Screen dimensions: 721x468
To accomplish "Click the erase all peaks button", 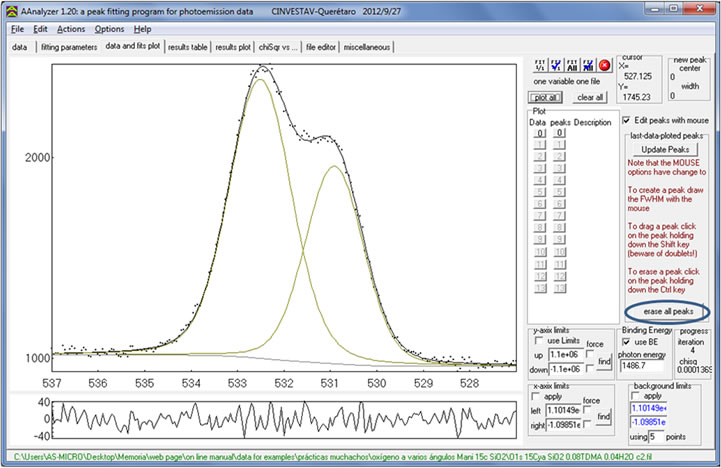I will (x=668, y=312).
